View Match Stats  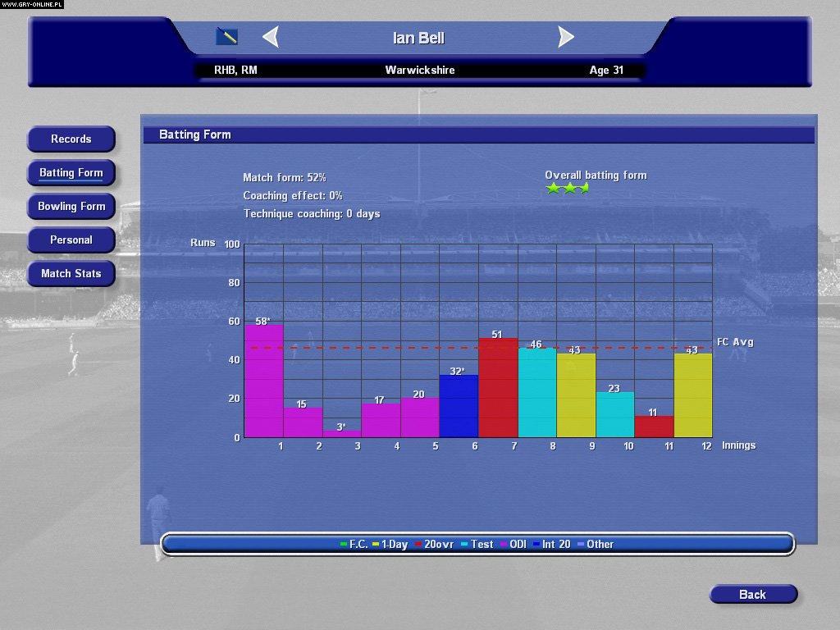[71, 274]
